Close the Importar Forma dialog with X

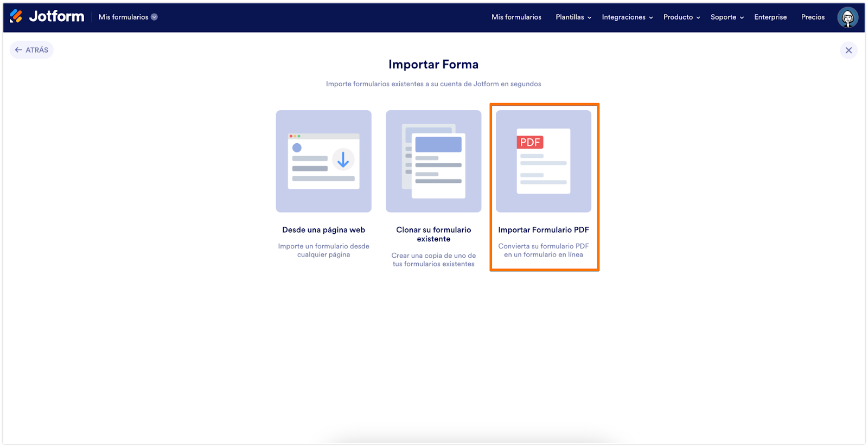(x=848, y=50)
